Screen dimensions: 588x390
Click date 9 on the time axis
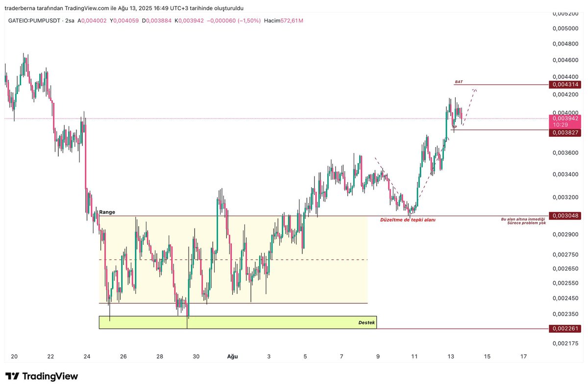tap(378, 357)
